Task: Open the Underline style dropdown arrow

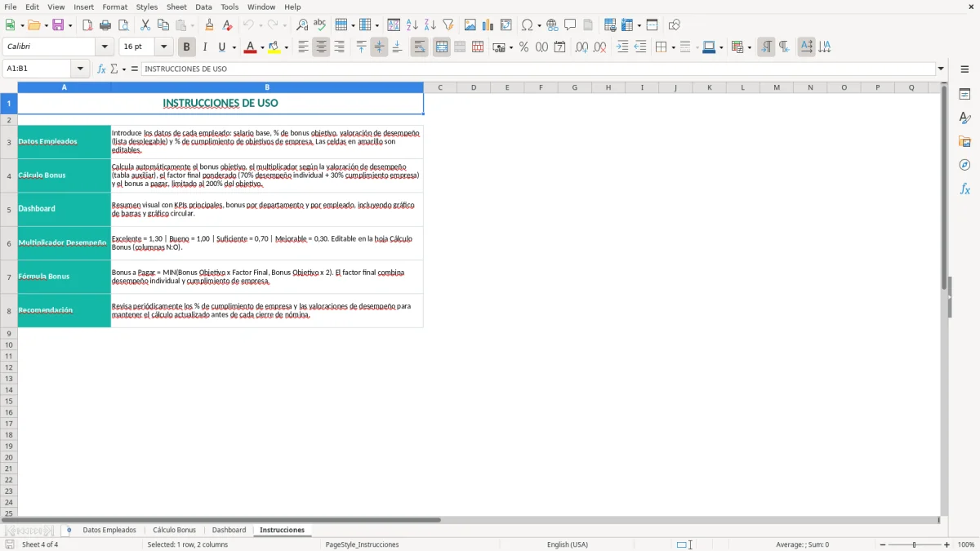Action: (234, 47)
